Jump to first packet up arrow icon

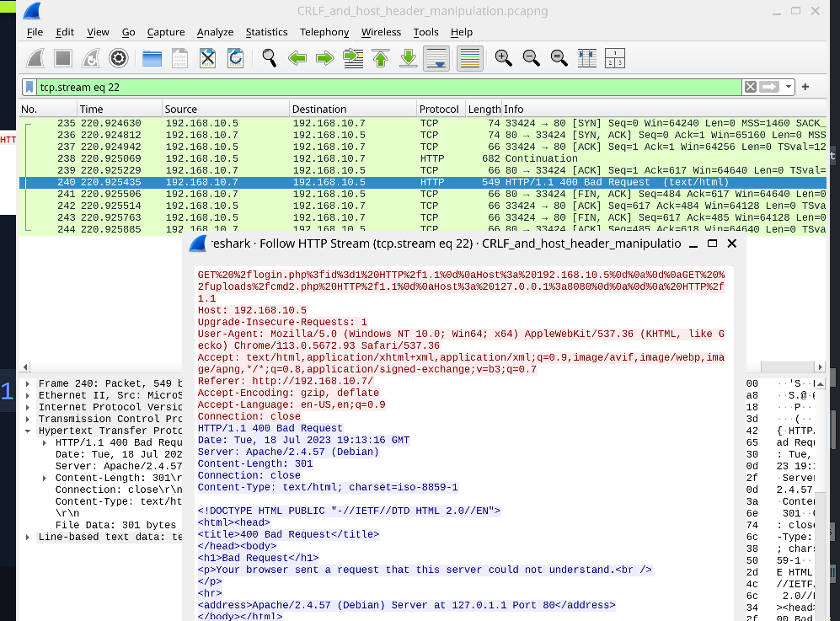(x=380, y=58)
